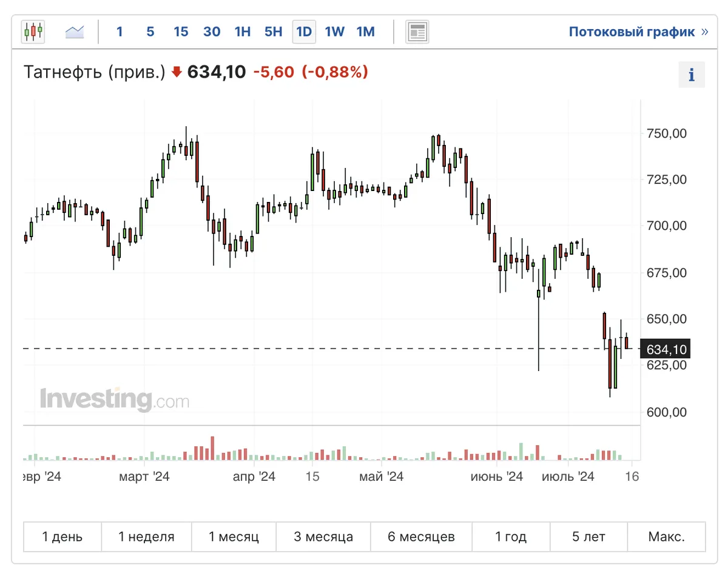This screenshot has height=573, width=728.
Task: Switch to 30 minute interval
Action: 212,32
